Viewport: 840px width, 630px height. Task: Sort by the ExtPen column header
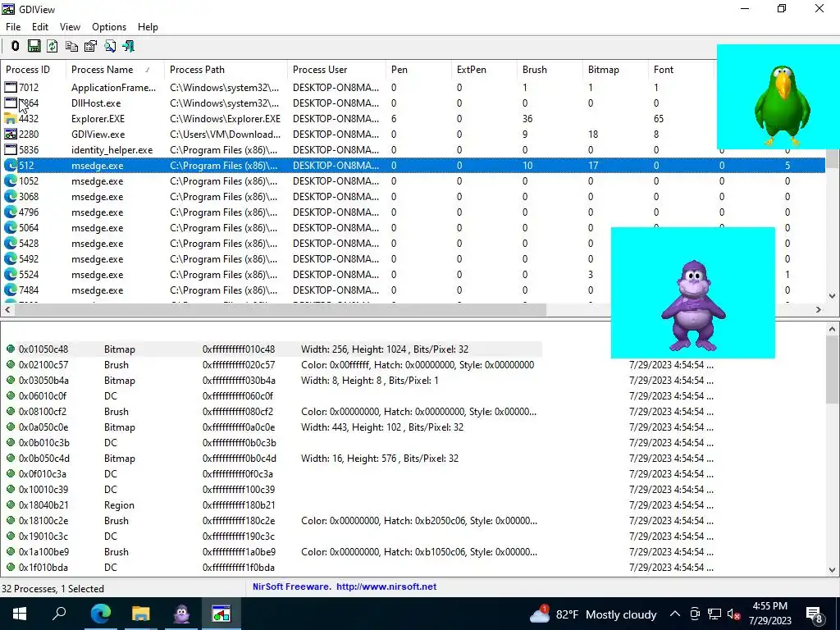click(484, 70)
